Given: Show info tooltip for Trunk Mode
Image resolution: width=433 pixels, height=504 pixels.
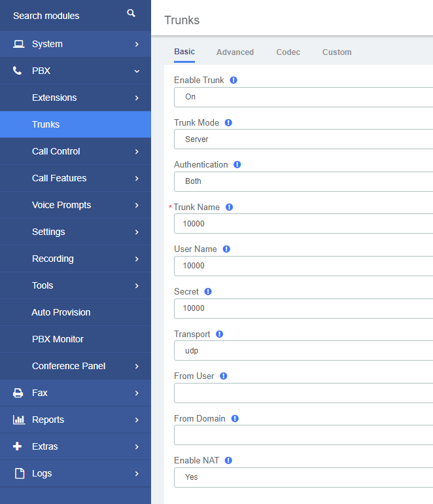Looking at the screenshot, I should pos(228,123).
